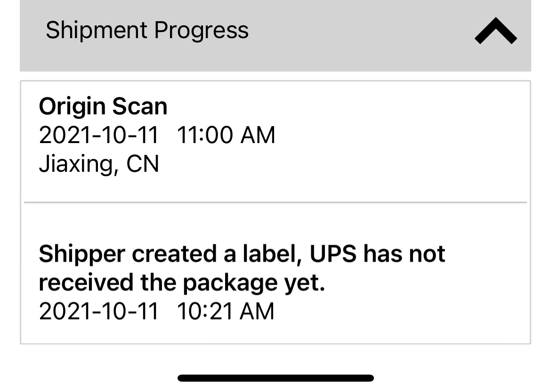
Task: Select the Origin Scan date 2021-10-11
Action: [98, 136]
